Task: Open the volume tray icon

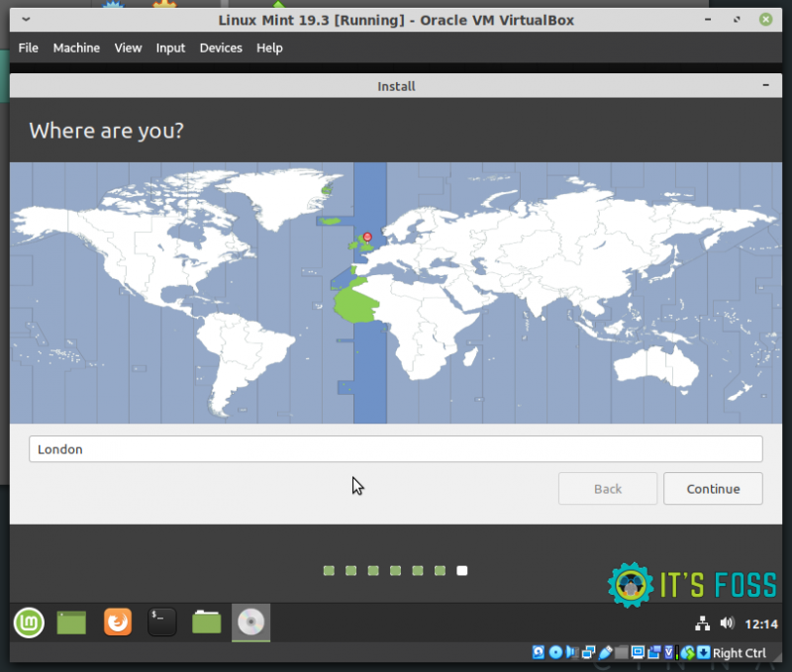Action: pyautogui.click(x=727, y=624)
